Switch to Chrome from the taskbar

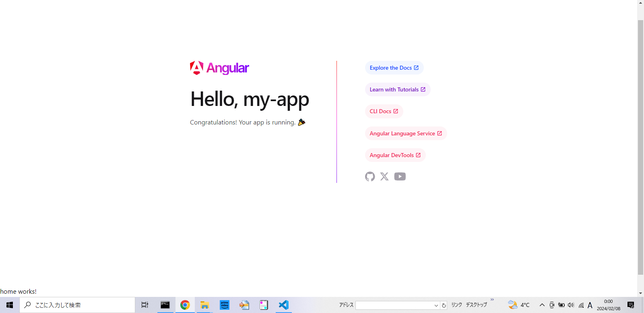[x=185, y=305]
